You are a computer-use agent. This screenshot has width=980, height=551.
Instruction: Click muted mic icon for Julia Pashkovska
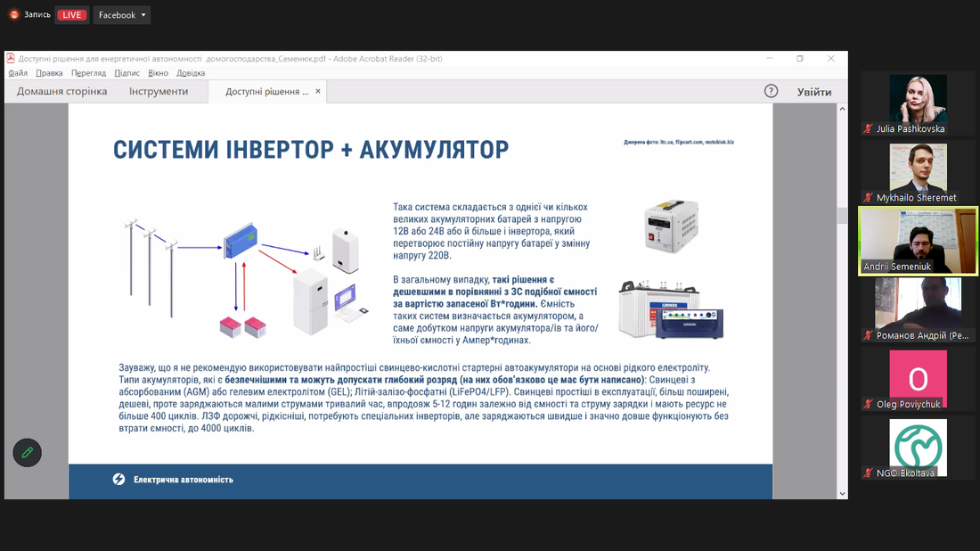(868, 129)
